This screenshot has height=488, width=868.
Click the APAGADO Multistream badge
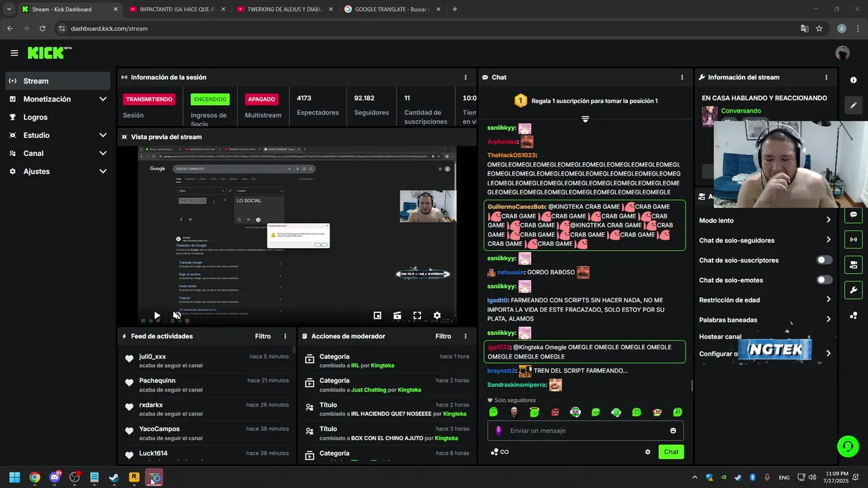[x=261, y=99]
